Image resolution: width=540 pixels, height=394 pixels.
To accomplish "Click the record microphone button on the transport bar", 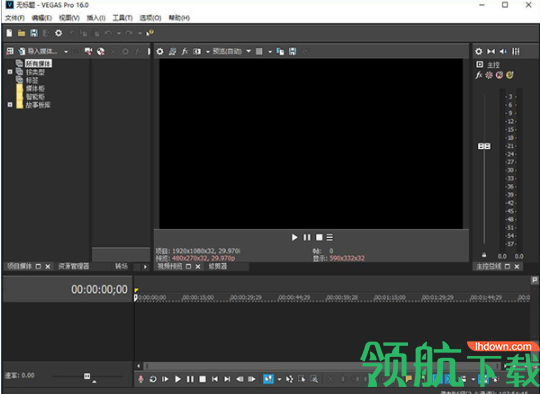I will 141,379.
